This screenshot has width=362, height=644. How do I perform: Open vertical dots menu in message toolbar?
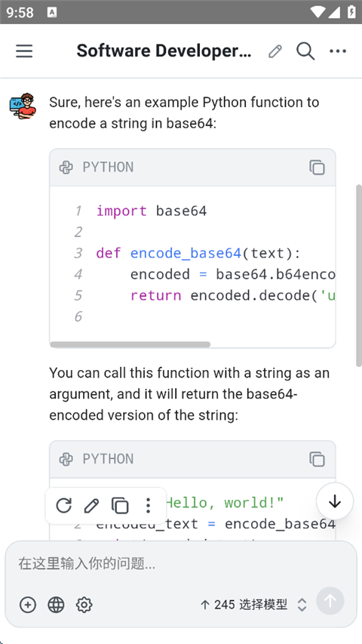[x=148, y=505]
